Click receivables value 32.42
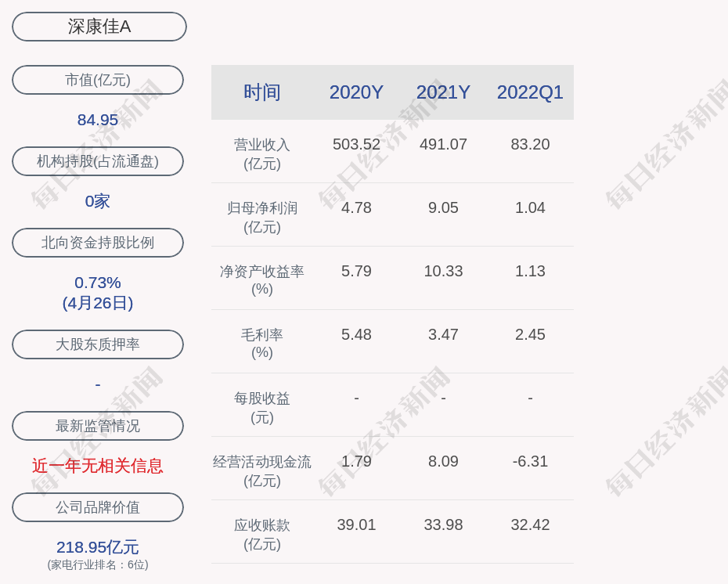The image size is (728, 584). [x=530, y=525]
